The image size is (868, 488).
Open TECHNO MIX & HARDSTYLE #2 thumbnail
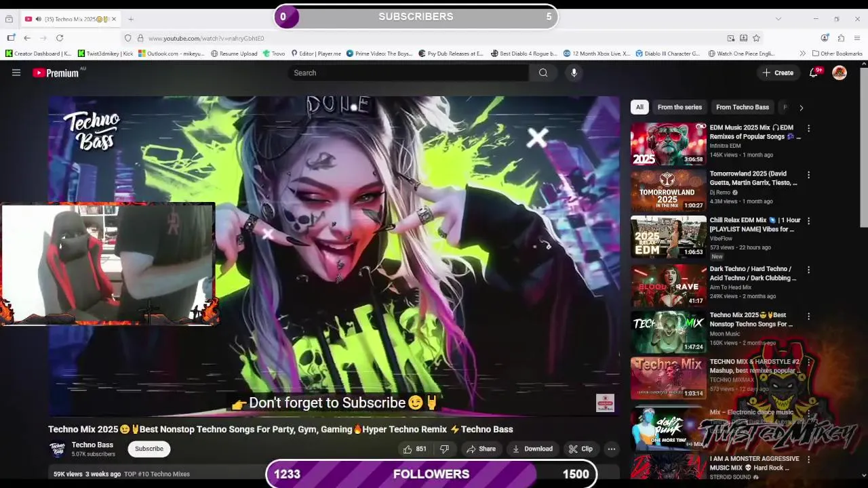[x=668, y=378]
